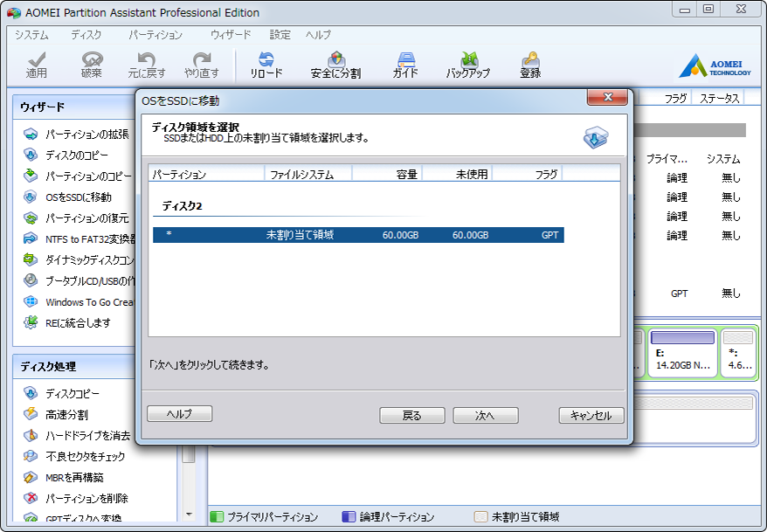This screenshot has height=532, width=767.
Task: Open the ガイド toolbar icon
Action: pyautogui.click(x=405, y=59)
